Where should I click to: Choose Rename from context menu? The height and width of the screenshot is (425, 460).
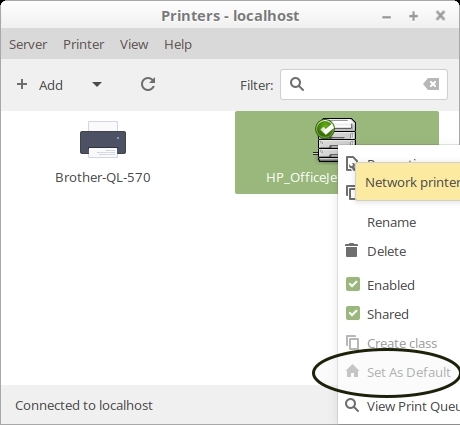pyautogui.click(x=392, y=222)
